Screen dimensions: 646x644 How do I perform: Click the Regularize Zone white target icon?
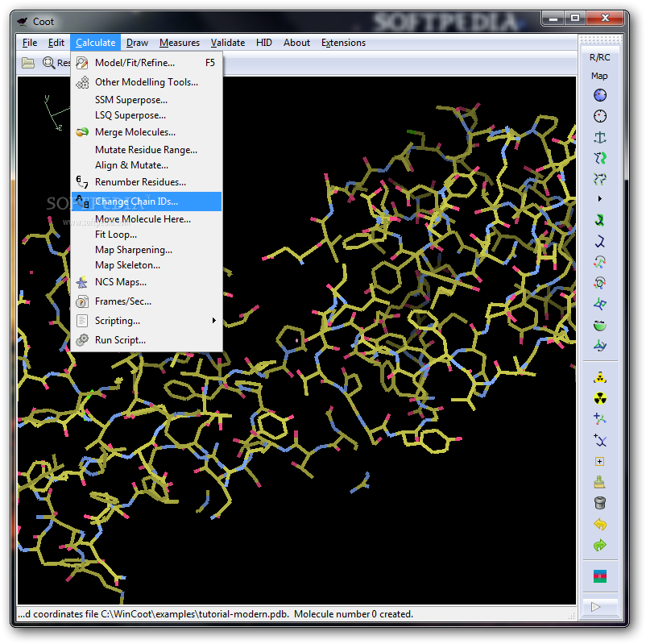600,116
